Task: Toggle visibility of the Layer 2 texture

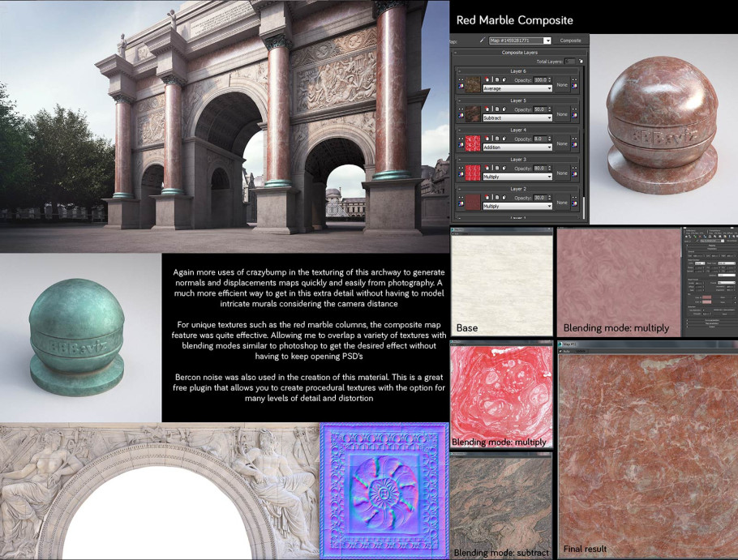Action: click(x=461, y=198)
